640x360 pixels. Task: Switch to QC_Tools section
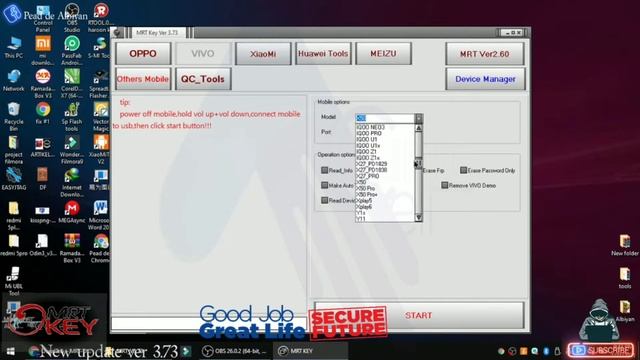click(203, 79)
